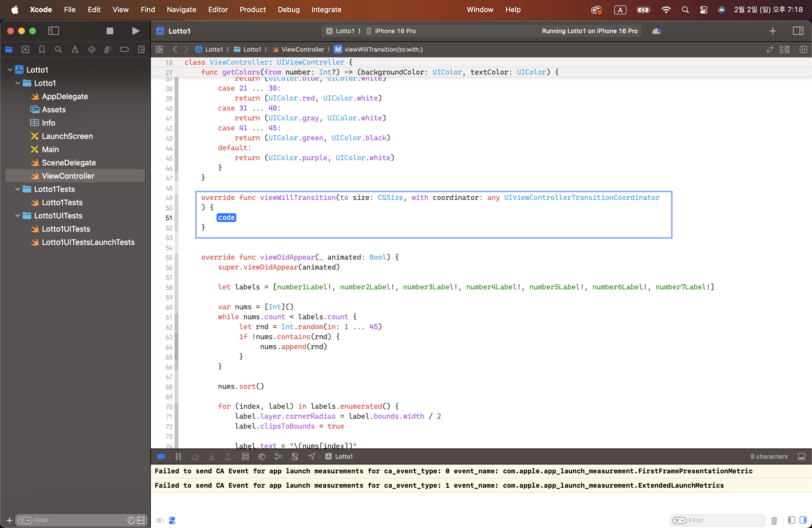Collapse the root Lotto1 project

(x=10, y=70)
